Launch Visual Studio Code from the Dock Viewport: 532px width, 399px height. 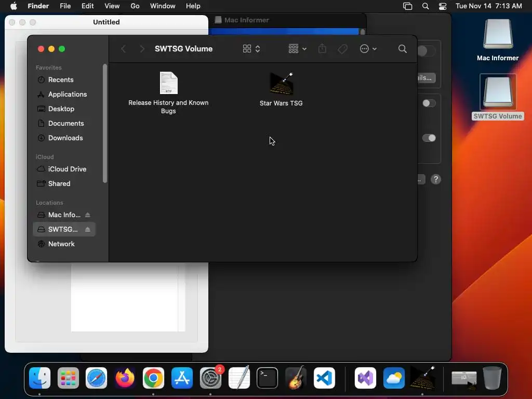point(324,378)
